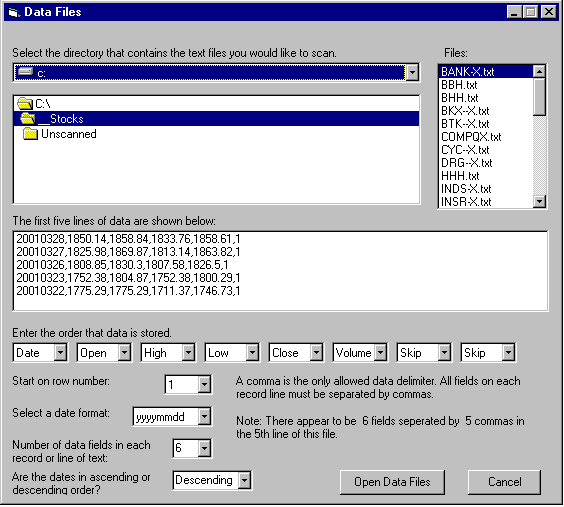Click the c: drive icon in the drive selector
564x507 pixels.
point(26,72)
